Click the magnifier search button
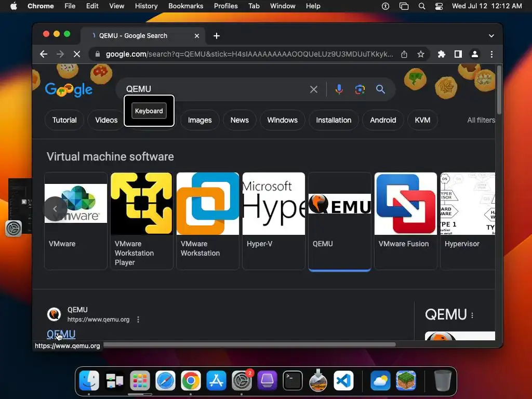This screenshot has height=399, width=532. tap(380, 89)
